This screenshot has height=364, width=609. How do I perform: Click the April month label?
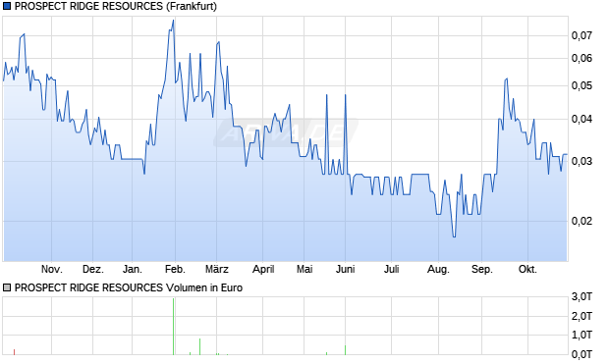(x=263, y=269)
